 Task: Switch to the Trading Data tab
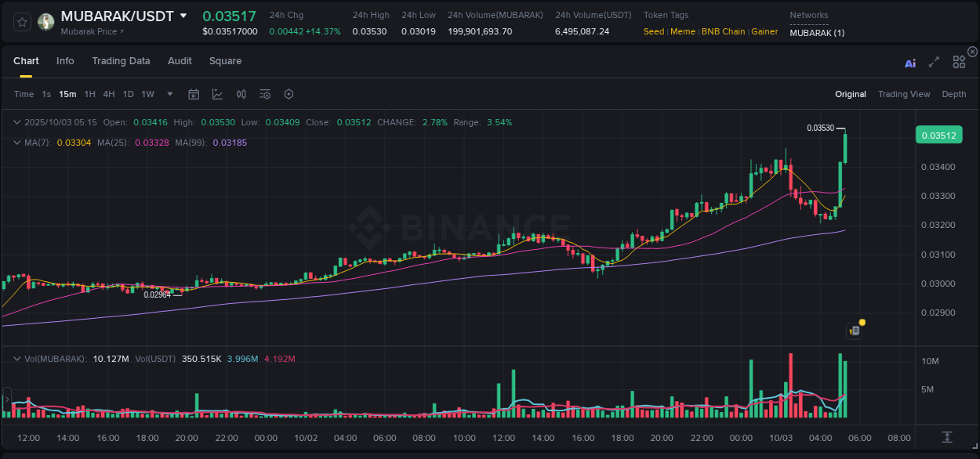click(121, 60)
